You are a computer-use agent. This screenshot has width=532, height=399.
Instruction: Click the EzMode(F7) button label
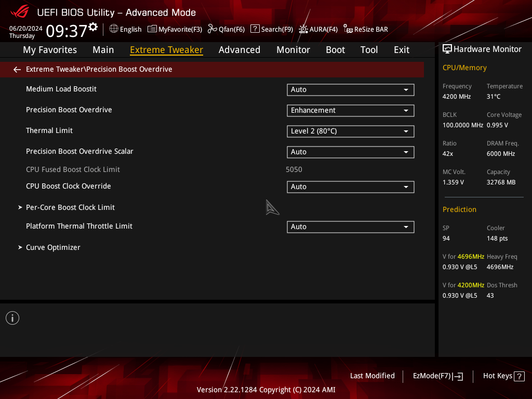click(x=432, y=376)
